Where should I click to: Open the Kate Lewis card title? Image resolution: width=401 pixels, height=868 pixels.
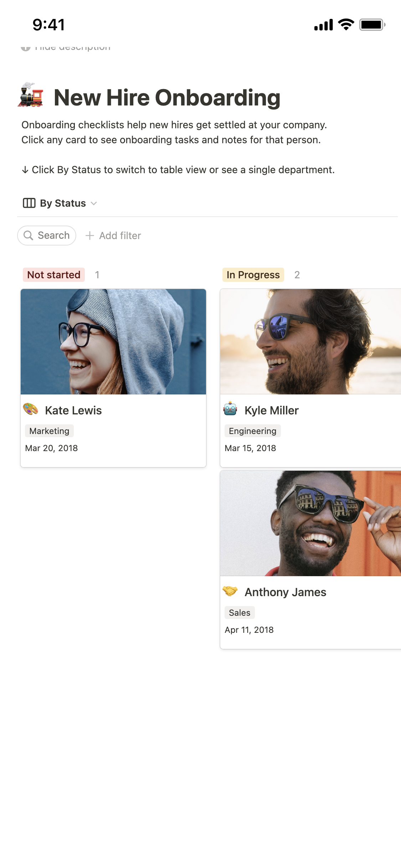tap(73, 410)
